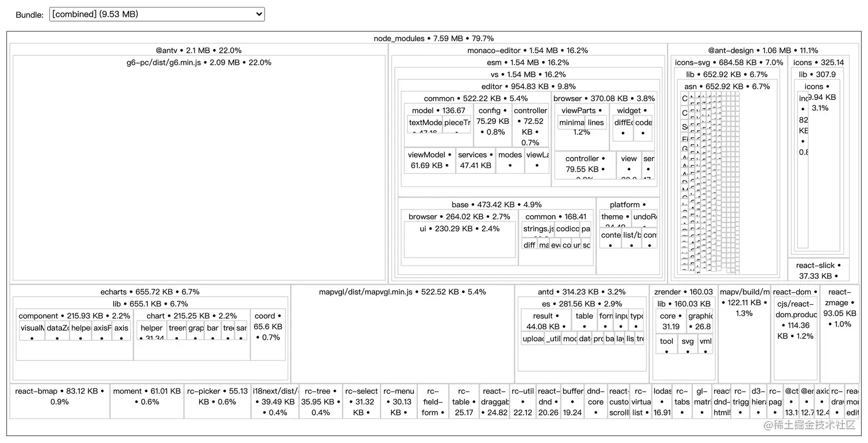Click the controller 79.55 KB block
Viewport: 868px width, 443px height.
tap(585, 166)
